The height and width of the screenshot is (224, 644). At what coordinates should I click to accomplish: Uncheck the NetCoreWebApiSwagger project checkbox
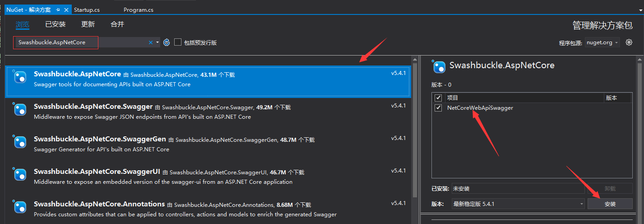(438, 108)
